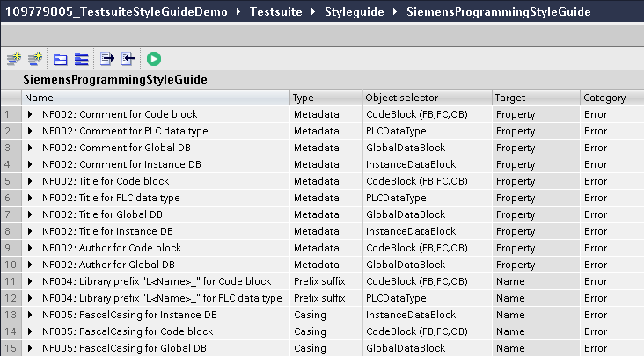The height and width of the screenshot is (356, 644).
Task: Click 'NF005: PascalCasing for Instance DB' name
Action: tap(129, 315)
